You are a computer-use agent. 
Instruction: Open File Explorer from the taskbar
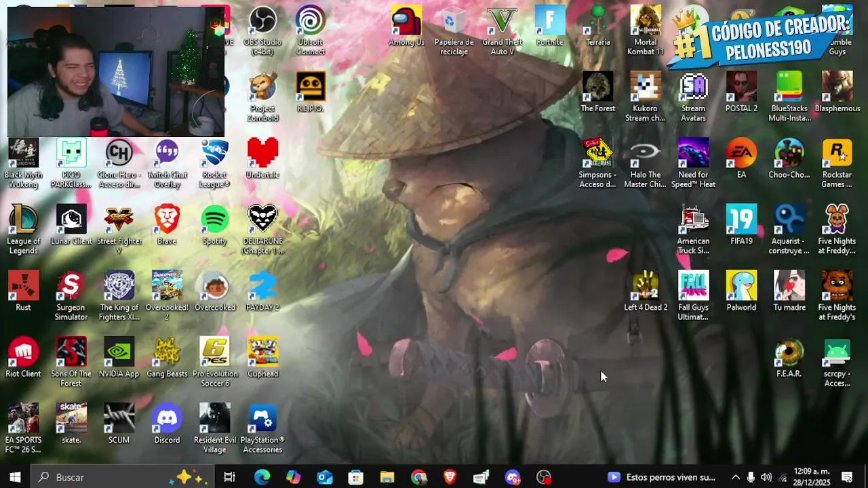coord(387,477)
